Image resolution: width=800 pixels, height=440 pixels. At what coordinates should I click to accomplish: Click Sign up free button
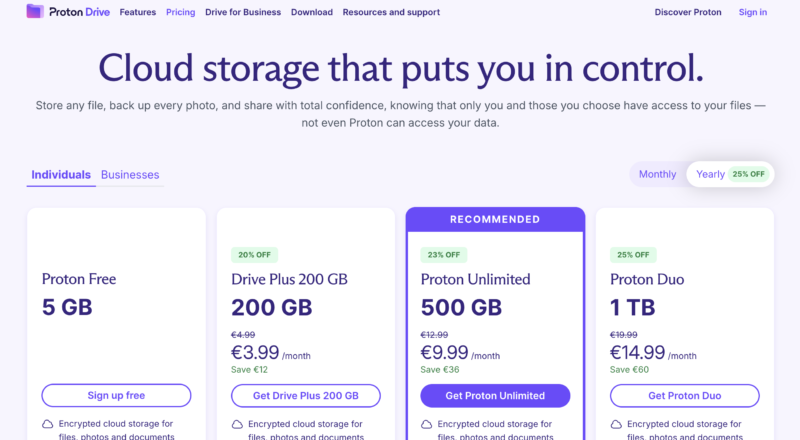(116, 396)
